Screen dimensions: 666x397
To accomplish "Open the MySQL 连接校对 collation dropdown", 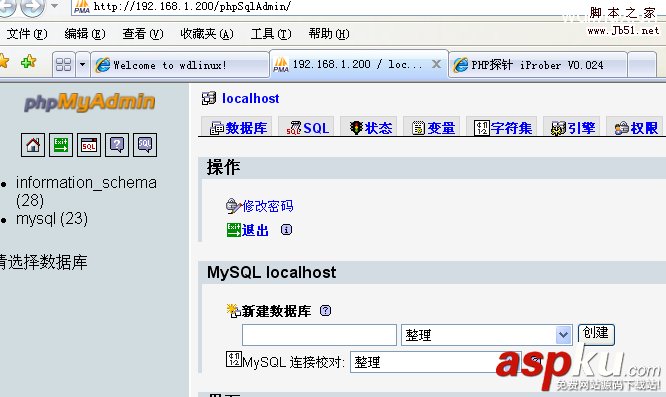I will point(435,362).
